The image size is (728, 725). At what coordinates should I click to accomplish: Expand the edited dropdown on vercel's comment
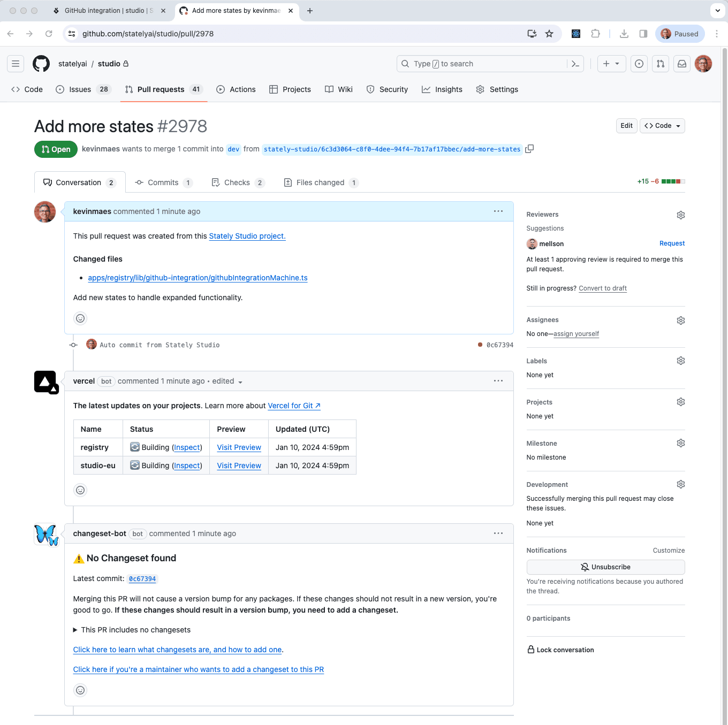[240, 381]
